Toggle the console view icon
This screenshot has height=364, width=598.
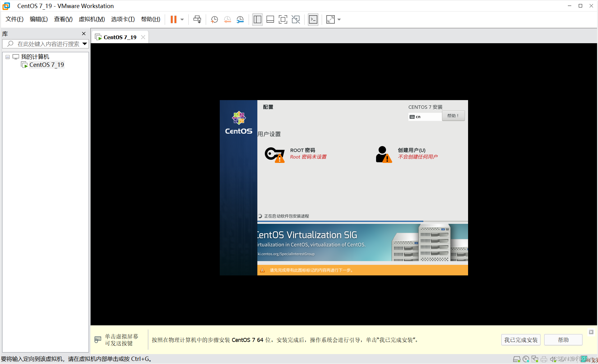[313, 20]
